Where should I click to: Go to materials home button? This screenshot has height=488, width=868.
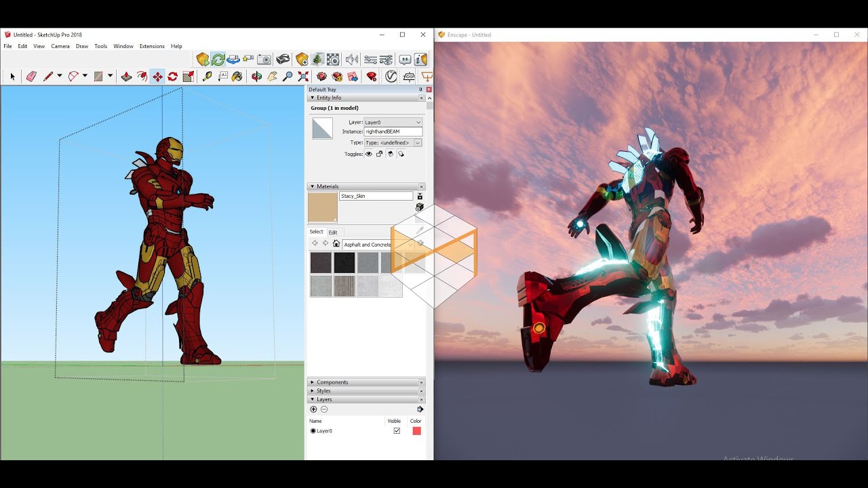336,243
